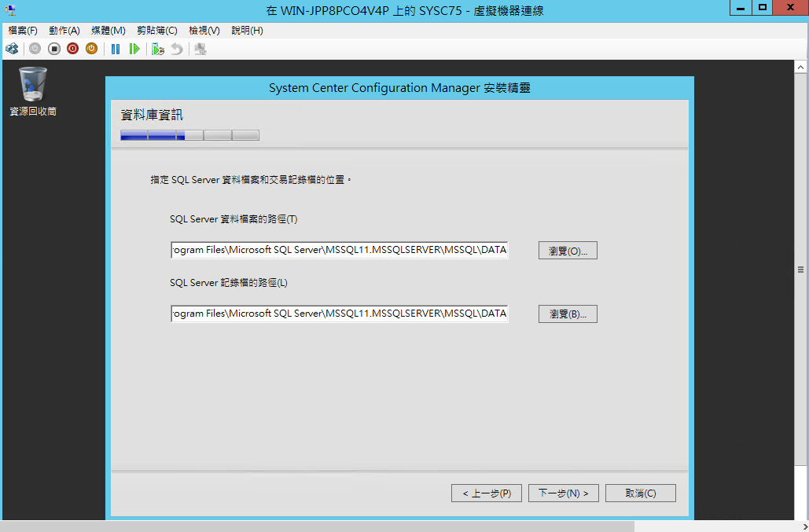Proceed with the 下一步(N) button
Screen dimensions: 809x532
564,493
